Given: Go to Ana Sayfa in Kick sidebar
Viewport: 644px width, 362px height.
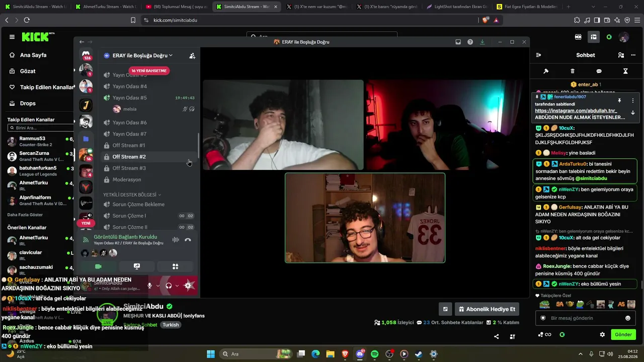Looking at the screenshot, I should tap(33, 55).
